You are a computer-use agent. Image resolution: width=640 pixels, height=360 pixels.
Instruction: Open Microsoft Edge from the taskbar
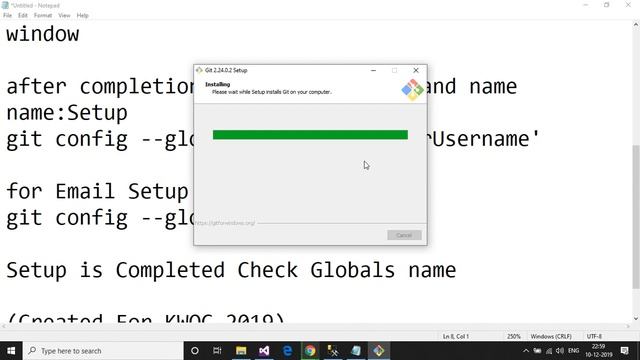click(x=287, y=351)
